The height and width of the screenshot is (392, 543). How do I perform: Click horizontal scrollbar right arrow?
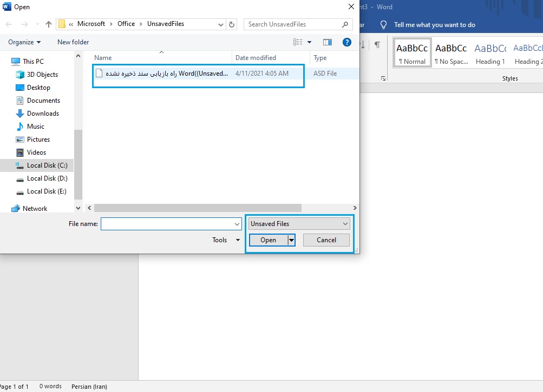[x=355, y=208]
